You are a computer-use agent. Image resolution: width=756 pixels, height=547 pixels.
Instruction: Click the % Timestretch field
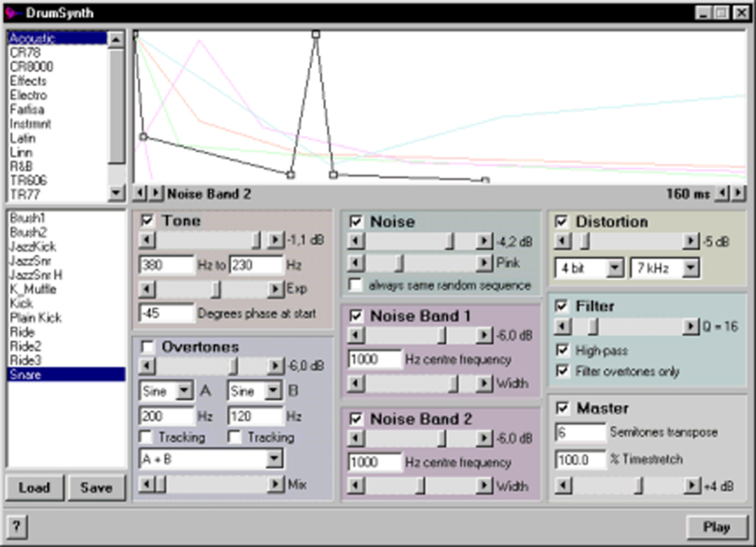click(x=580, y=459)
